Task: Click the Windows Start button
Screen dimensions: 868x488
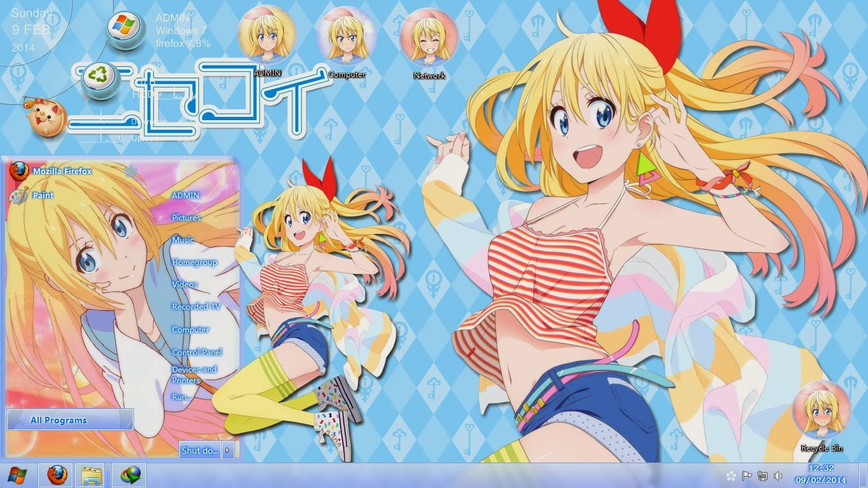Action: (17, 475)
